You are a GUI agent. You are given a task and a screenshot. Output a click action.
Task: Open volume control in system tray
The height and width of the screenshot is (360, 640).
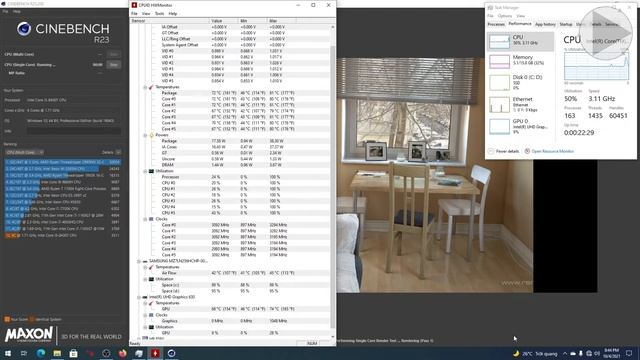[597, 353]
